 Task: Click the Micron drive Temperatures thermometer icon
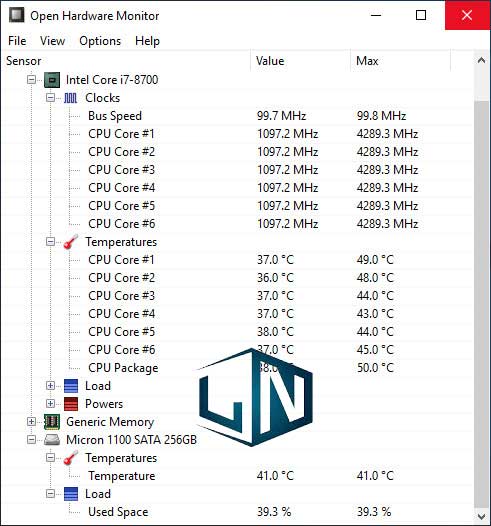tap(70, 458)
